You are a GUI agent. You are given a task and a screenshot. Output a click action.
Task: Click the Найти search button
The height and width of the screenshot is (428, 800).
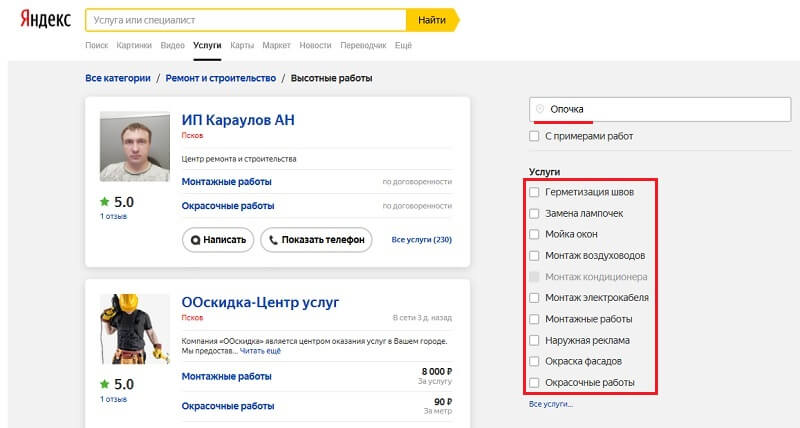pos(432,20)
